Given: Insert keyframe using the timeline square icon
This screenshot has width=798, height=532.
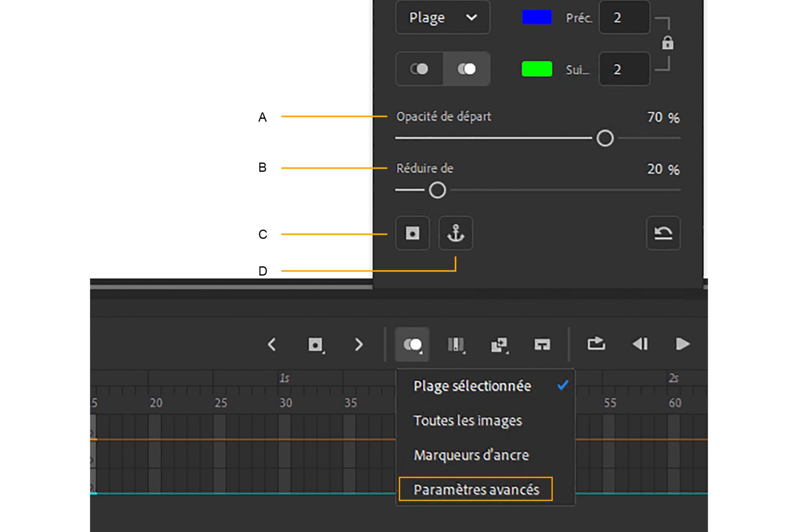Looking at the screenshot, I should point(315,345).
